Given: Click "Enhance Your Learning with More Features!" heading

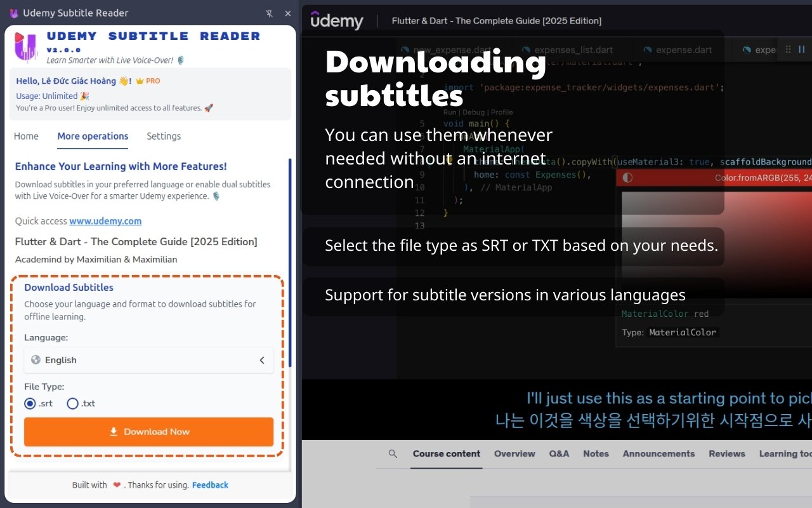Looking at the screenshot, I should 121,166.
